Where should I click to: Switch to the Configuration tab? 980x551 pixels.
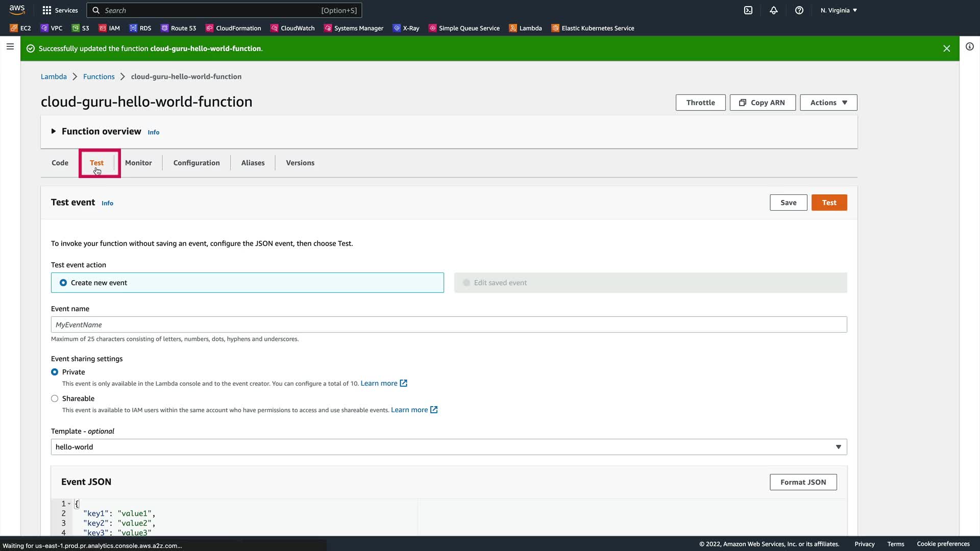pos(197,163)
